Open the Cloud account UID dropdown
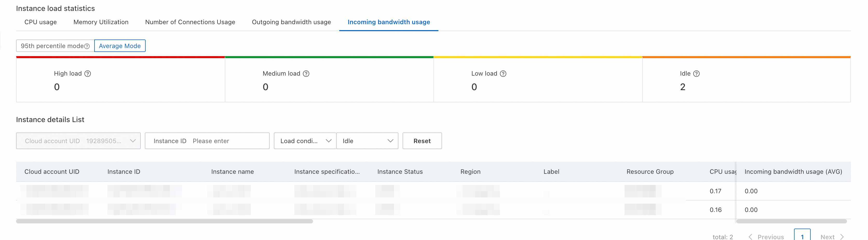The image size is (868, 240). (x=78, y=141)
